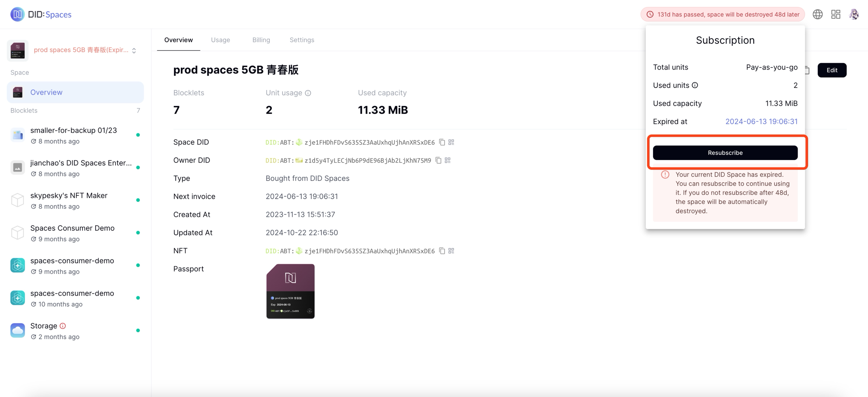Show QR code for Space DID
The image size is (868, 397).
(x=451, y=142)
